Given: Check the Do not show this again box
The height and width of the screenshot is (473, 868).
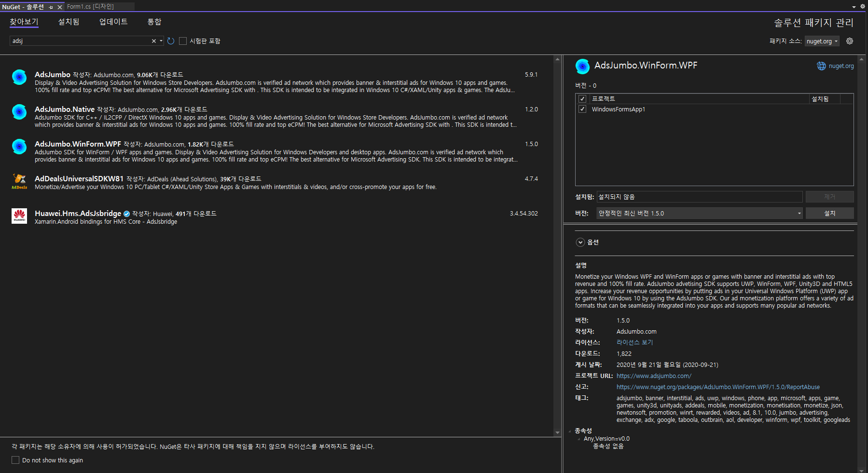Looking at the screenshot, I should [x=15, y=460].
